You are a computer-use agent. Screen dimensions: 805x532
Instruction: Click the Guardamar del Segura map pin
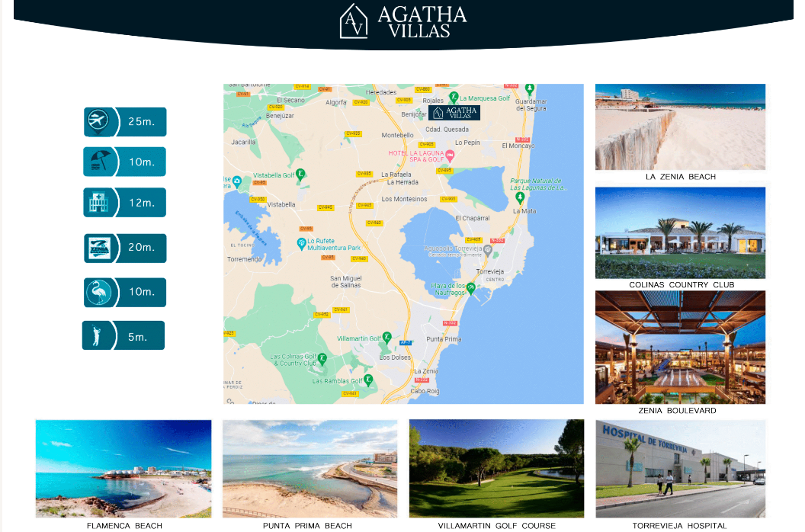(530, 89)
